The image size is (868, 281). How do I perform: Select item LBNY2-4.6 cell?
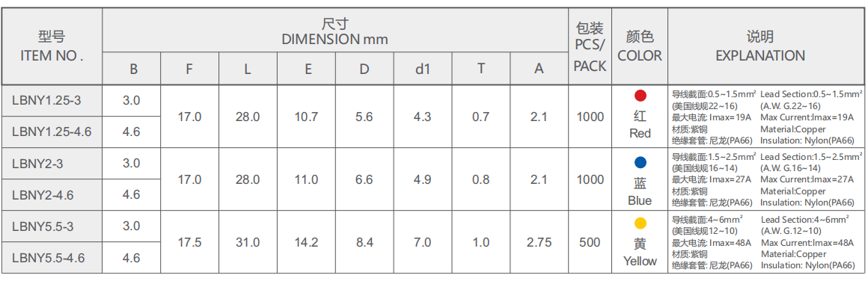tap(52, 195)
